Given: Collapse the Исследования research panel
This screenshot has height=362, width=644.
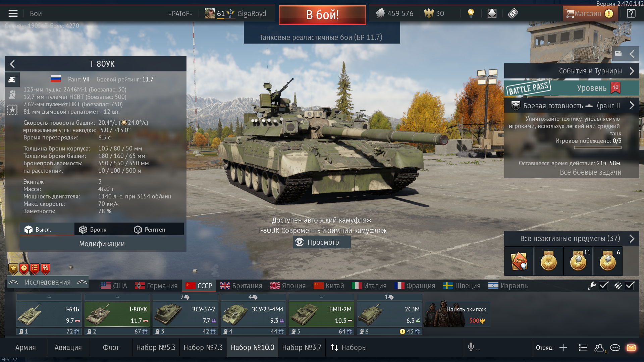Looking at the screenshot, I should click(48, 282).
